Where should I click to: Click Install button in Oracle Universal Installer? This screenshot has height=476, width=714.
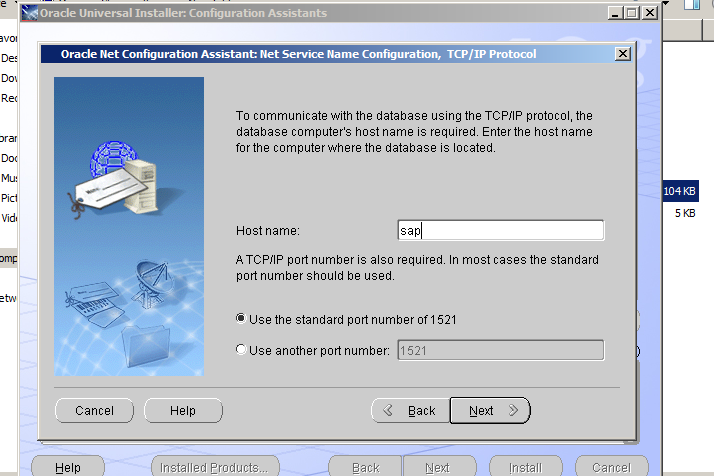click(525, 467)
